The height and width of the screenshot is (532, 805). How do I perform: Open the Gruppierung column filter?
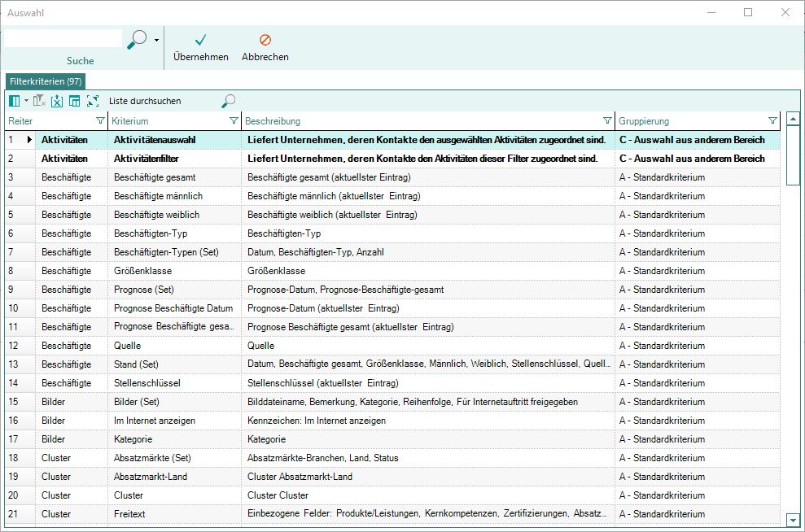[x=772, y=121]
